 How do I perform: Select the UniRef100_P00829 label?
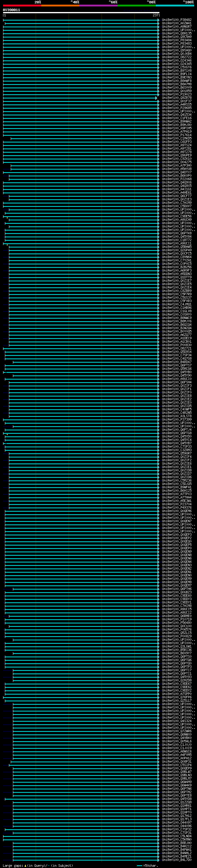click(177, 636)
